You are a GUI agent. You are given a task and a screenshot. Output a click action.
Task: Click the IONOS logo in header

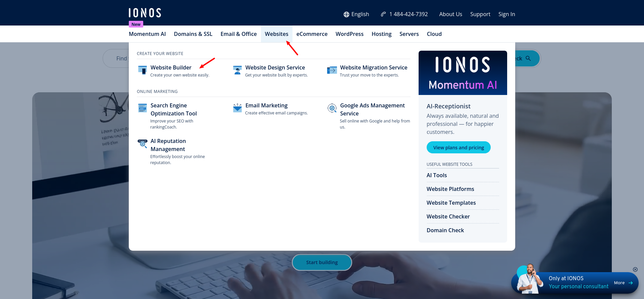(145, 13)
